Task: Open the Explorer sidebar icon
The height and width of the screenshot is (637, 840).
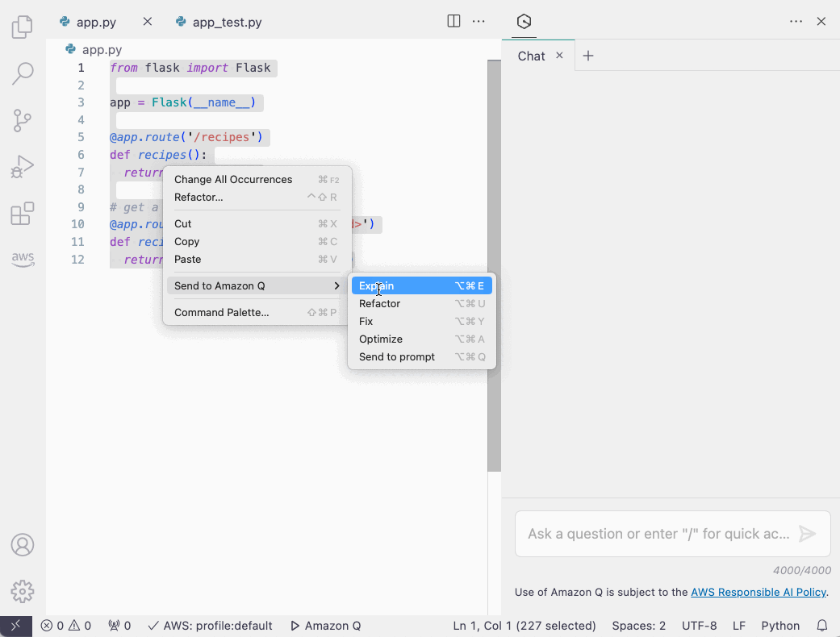Action: pos(22,27)
